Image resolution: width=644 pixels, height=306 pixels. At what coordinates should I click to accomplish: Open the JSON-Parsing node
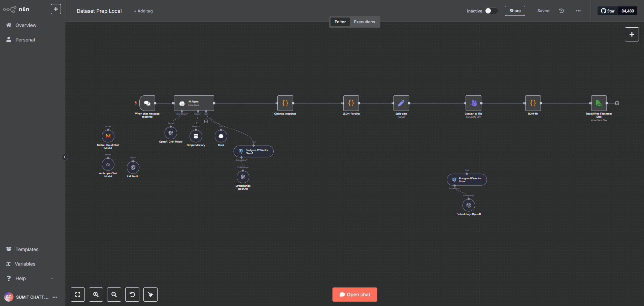[x=351, y=103]
